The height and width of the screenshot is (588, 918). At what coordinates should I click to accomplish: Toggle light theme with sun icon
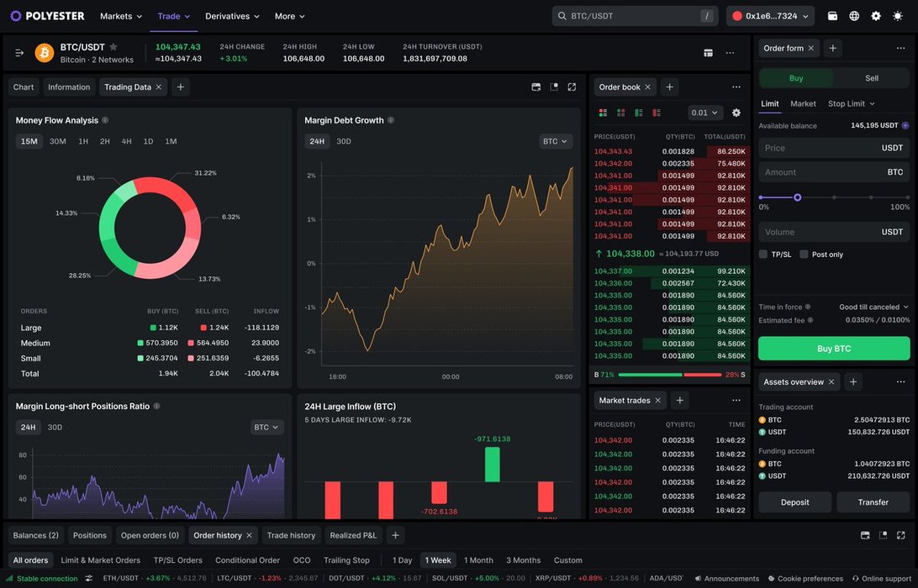pyautogui.click(x=898, y=16)
